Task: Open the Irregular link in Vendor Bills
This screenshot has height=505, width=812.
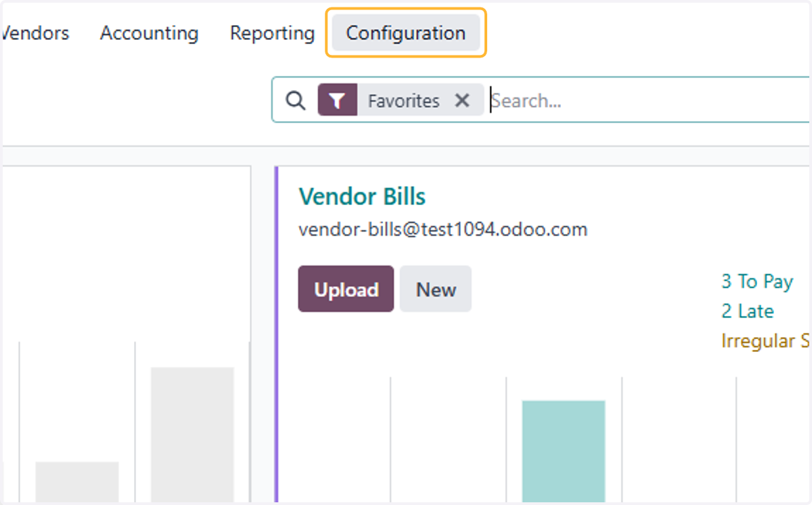Action: coord(767,341)
